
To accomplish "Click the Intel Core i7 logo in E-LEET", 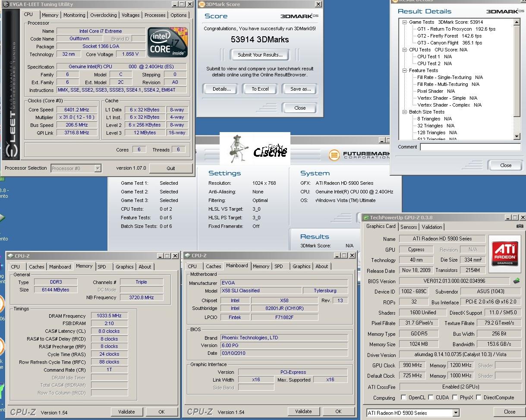I will click(x=167, y=42).
